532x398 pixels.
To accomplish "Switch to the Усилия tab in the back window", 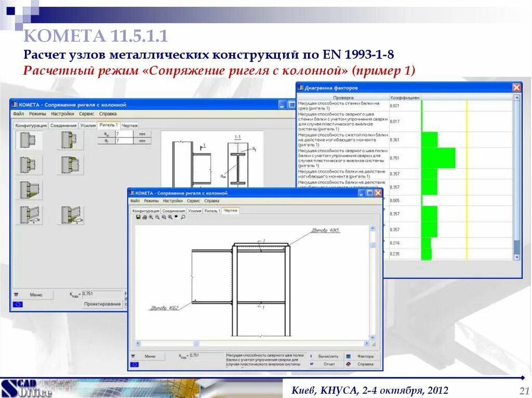I will point(88,126).
